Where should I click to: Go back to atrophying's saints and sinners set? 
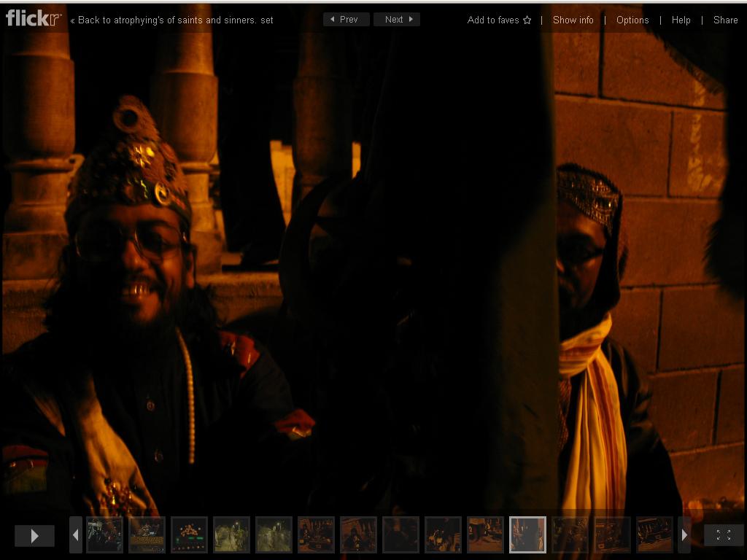point(171,20)
